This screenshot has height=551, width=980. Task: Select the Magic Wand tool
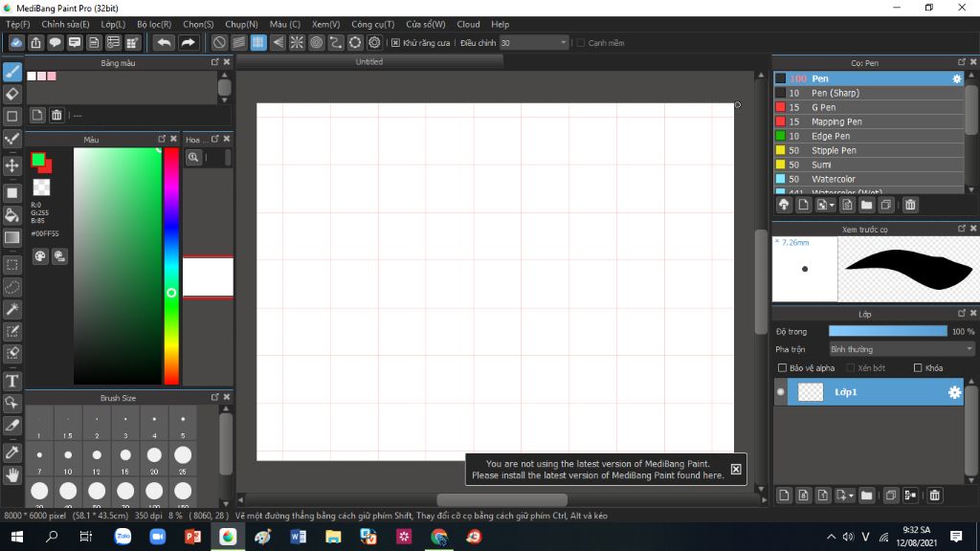(11, 309)
